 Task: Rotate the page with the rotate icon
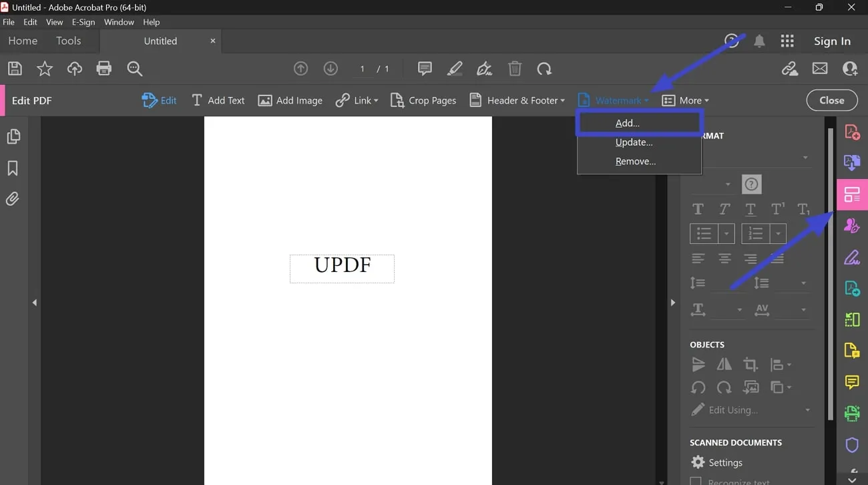tap(544, 68)
